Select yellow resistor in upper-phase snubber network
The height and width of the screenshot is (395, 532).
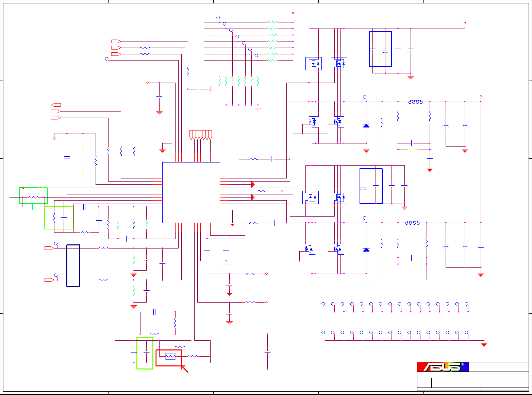point(412,150)
